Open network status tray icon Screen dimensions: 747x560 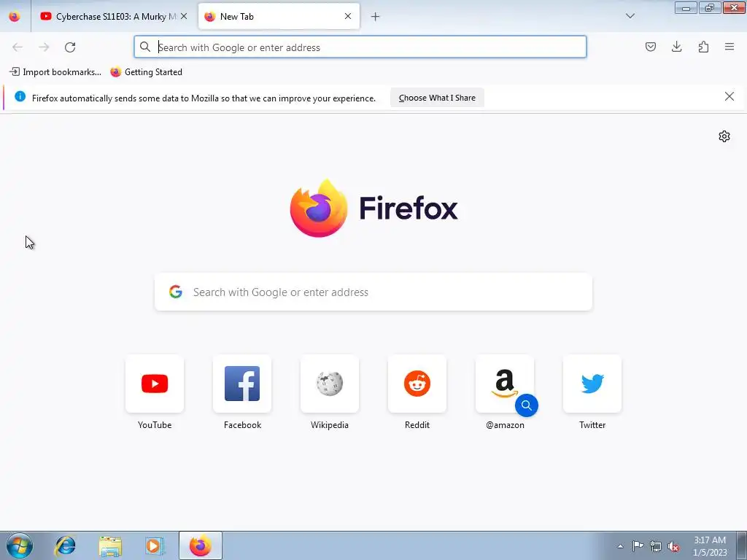point(656,546)
